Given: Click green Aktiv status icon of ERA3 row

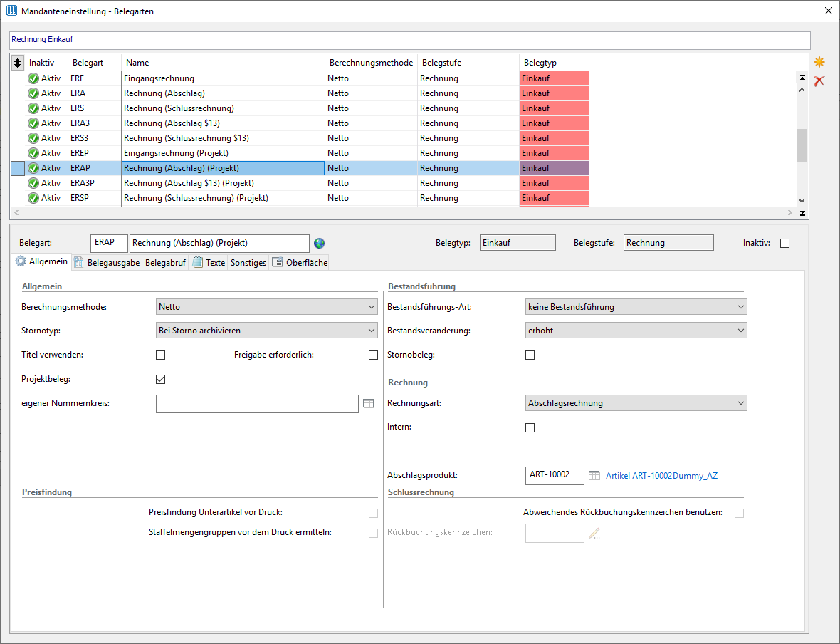Looking at the screenshot, I should (x=33, y=123).
